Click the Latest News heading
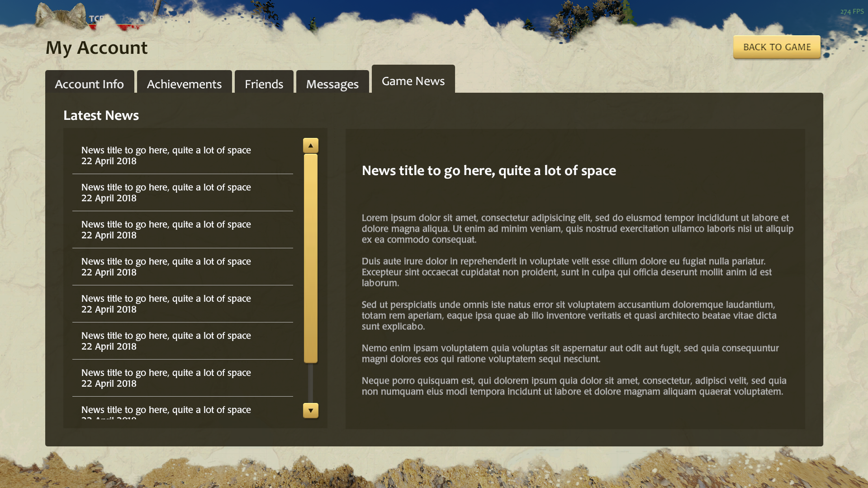868x488 pixels. (101, 115)
